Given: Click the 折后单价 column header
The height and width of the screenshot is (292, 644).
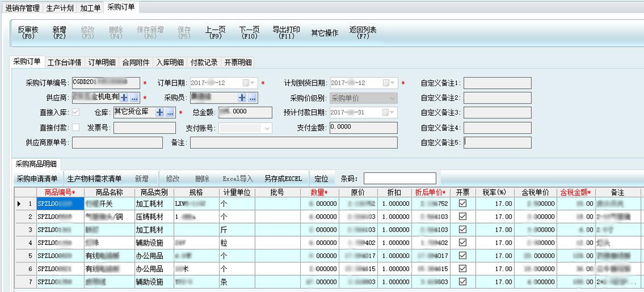Looking at the screenshot, I should point(430,192).
